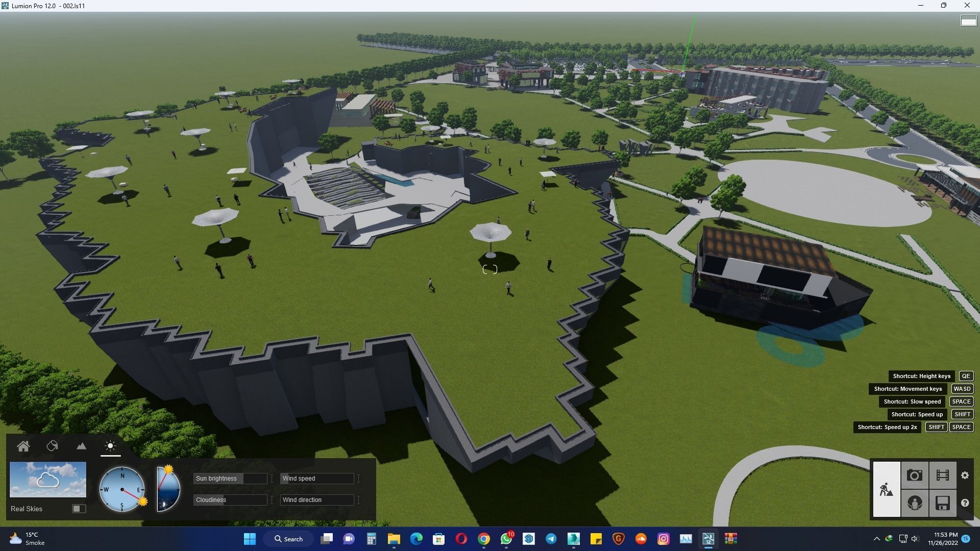The width and height of the screenshot is (980, 551).
Task: Click the Cloudiness slider
Action: click(x=230, y=500)
